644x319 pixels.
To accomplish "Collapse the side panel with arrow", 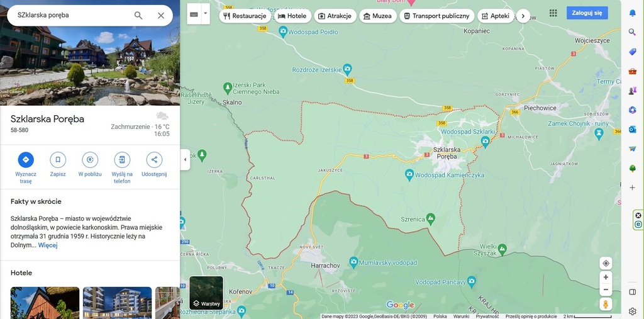I will (185, 159).
